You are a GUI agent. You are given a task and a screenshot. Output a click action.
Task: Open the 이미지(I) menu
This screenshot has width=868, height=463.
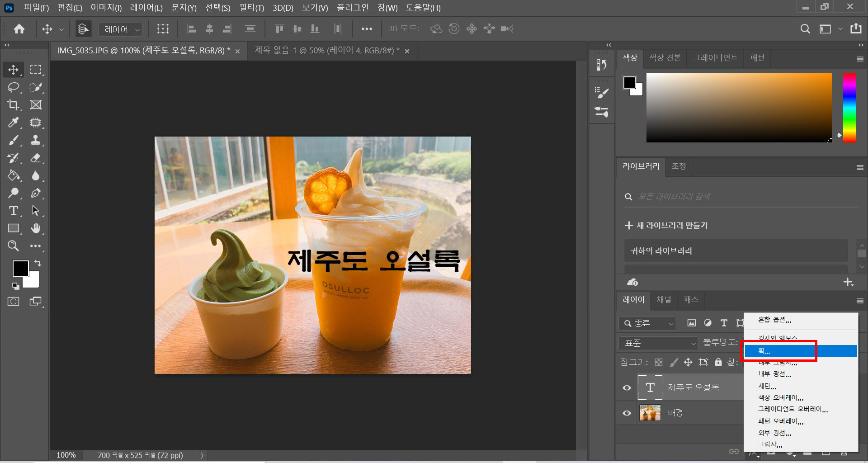[x=106, y=8]
